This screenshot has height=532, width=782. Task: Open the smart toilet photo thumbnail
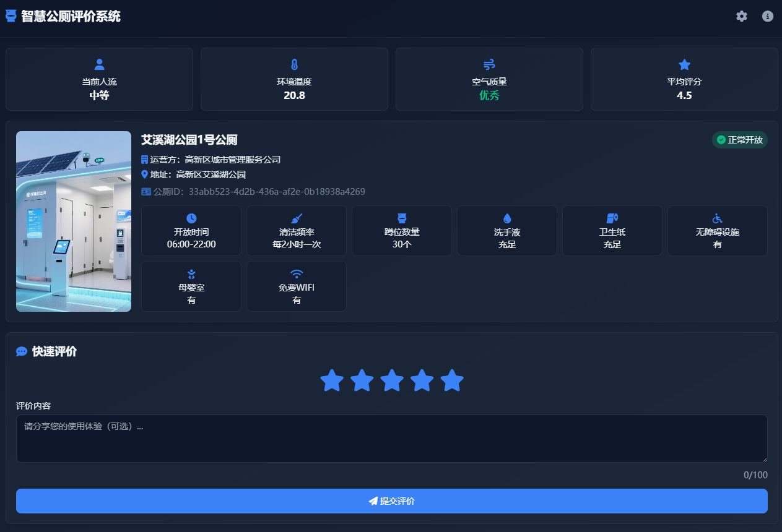coord(74,221)
